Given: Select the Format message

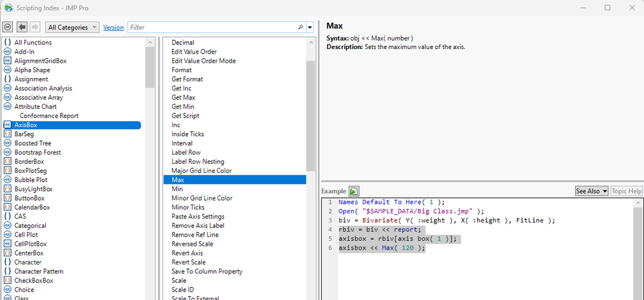Looking at the screenshot, I should coord(182,70).
